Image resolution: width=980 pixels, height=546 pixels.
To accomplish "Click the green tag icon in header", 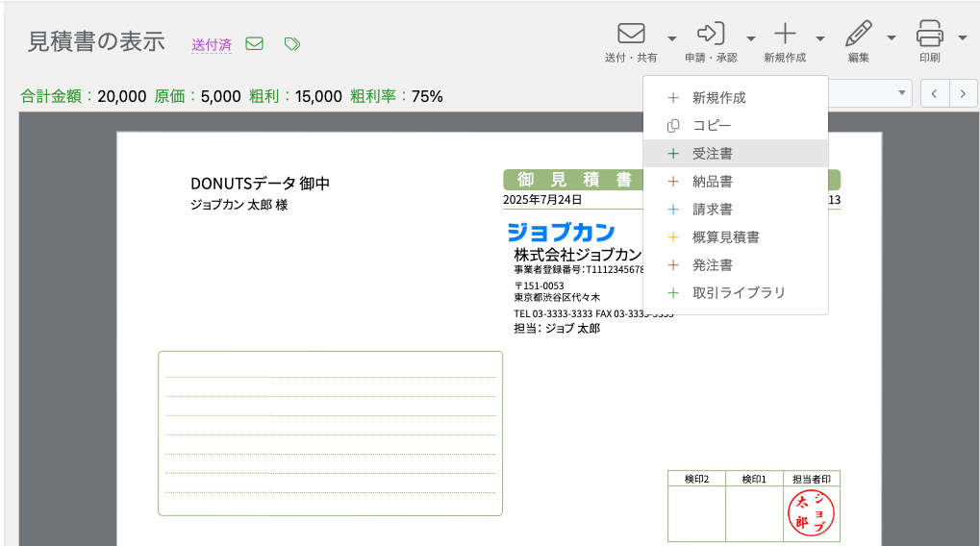I will pyautogui.click(x=292, y=43).
